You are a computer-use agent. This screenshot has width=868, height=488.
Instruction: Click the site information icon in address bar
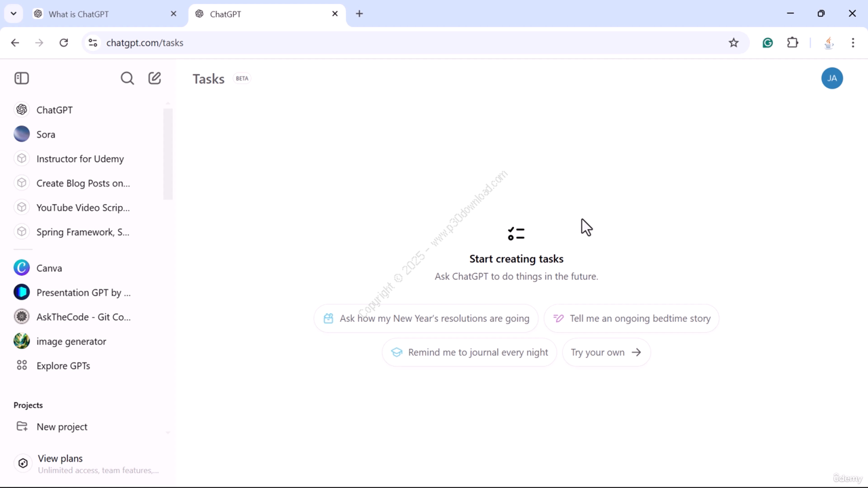(x=93, y=43)
